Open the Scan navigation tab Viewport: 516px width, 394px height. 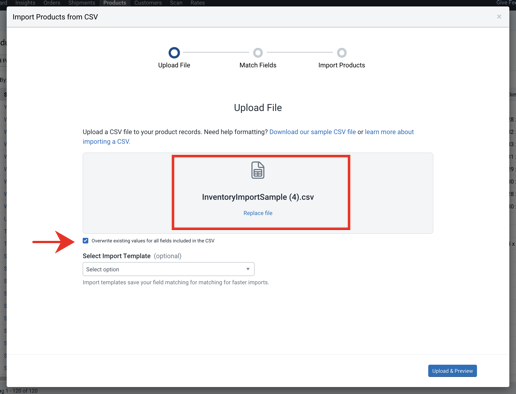(176, 3)
